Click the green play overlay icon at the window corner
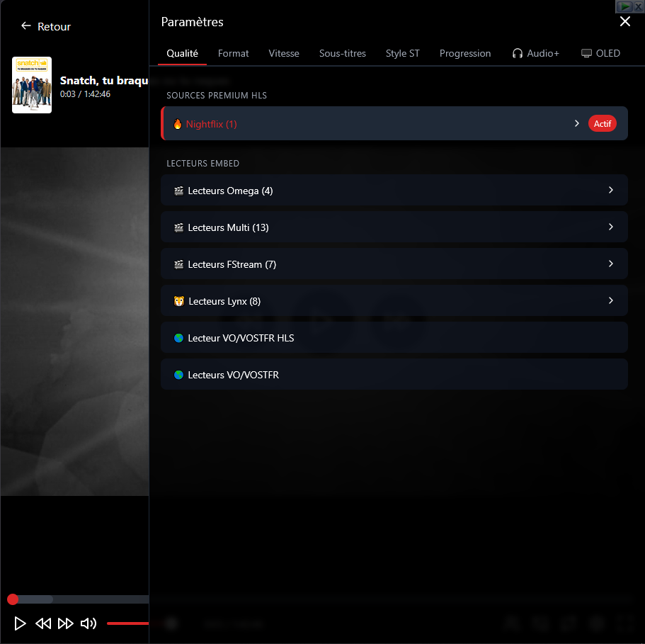This screenshot has width=645, height=644. point(624,6)
